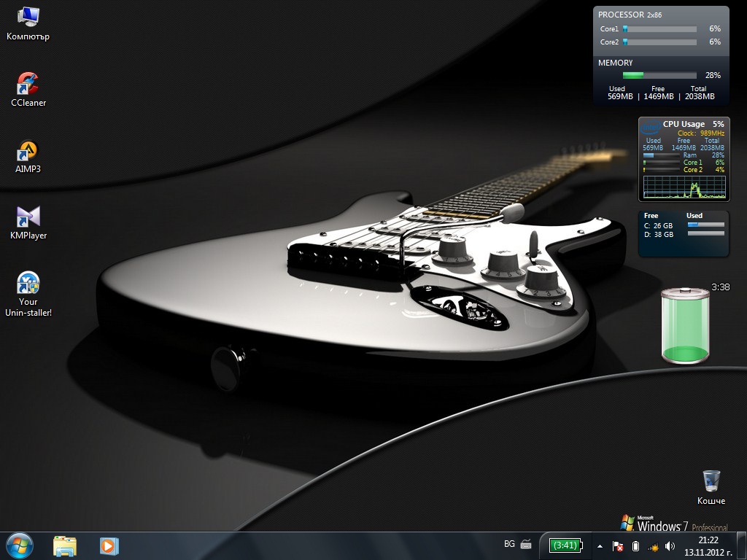Click the C: drive used space bar

coord(706,225)
